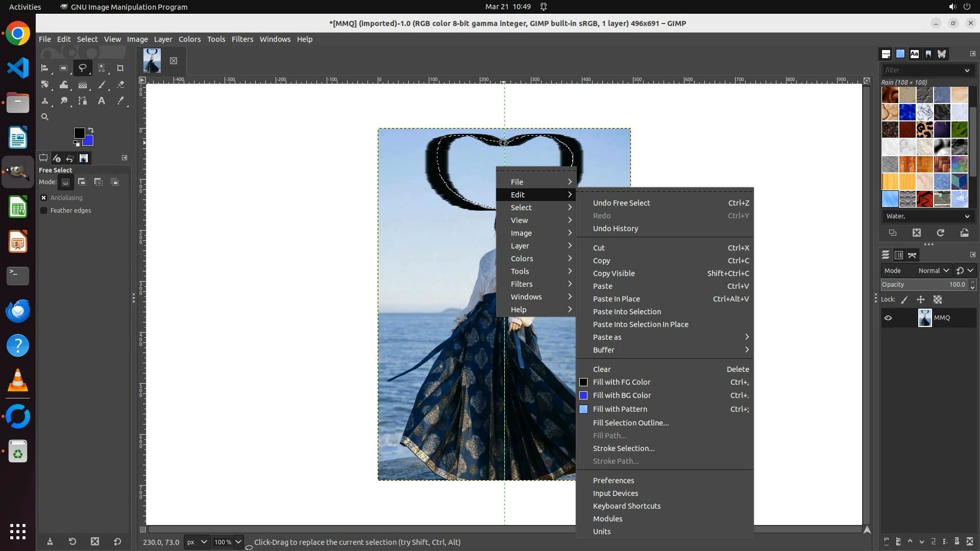Enable the Feather edges checkbox
The height and width of the screenshot is (551, 980).
(x=44, y=211)
